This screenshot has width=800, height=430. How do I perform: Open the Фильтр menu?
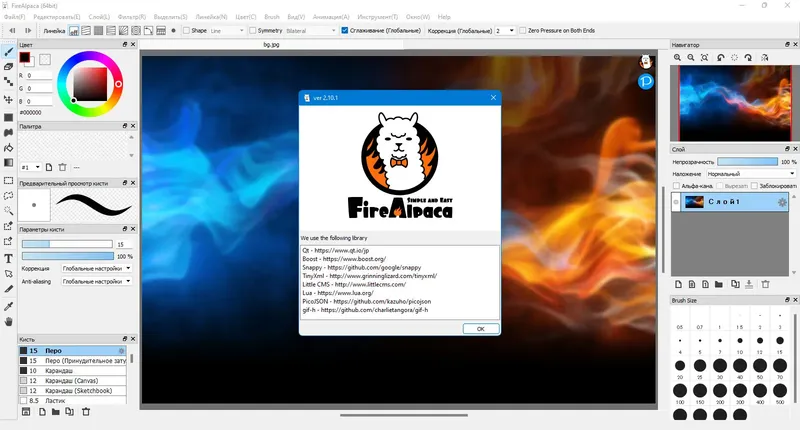pyautogui.click(x=132, y=17)
